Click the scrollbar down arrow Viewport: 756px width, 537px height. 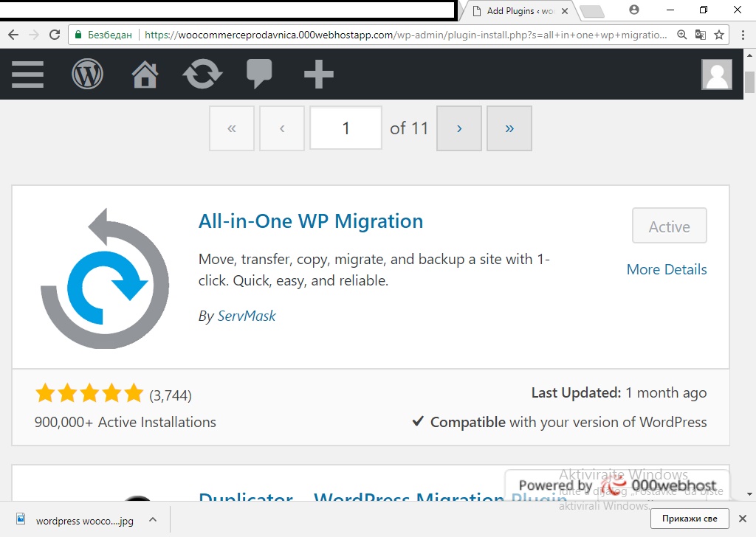[x=749, y=494]
